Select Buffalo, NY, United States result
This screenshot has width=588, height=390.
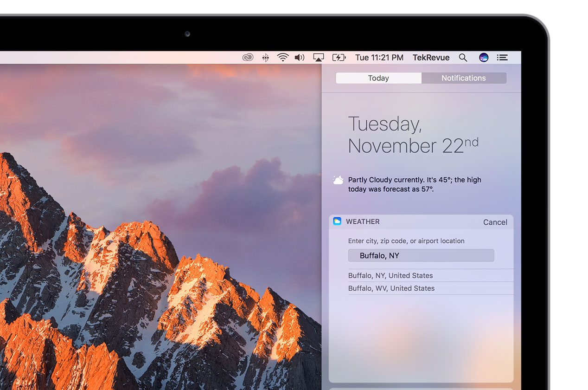click(431, 275)
